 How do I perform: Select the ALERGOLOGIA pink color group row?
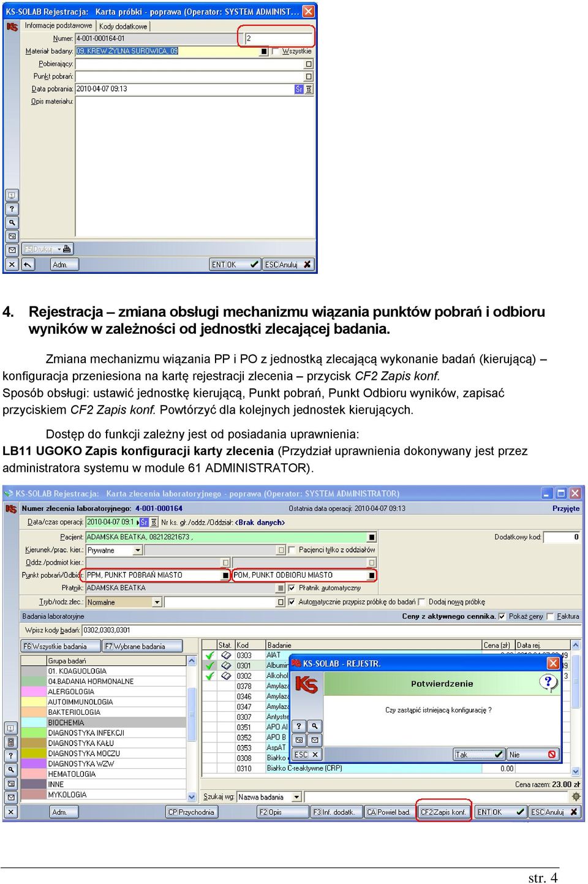pos(104,692)
